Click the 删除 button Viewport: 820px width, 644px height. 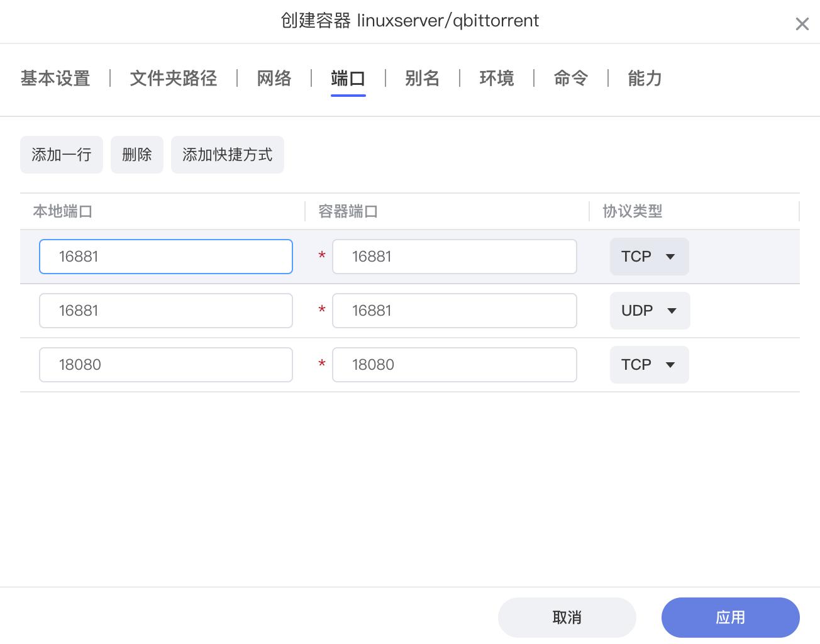click(x=136, y=154)
